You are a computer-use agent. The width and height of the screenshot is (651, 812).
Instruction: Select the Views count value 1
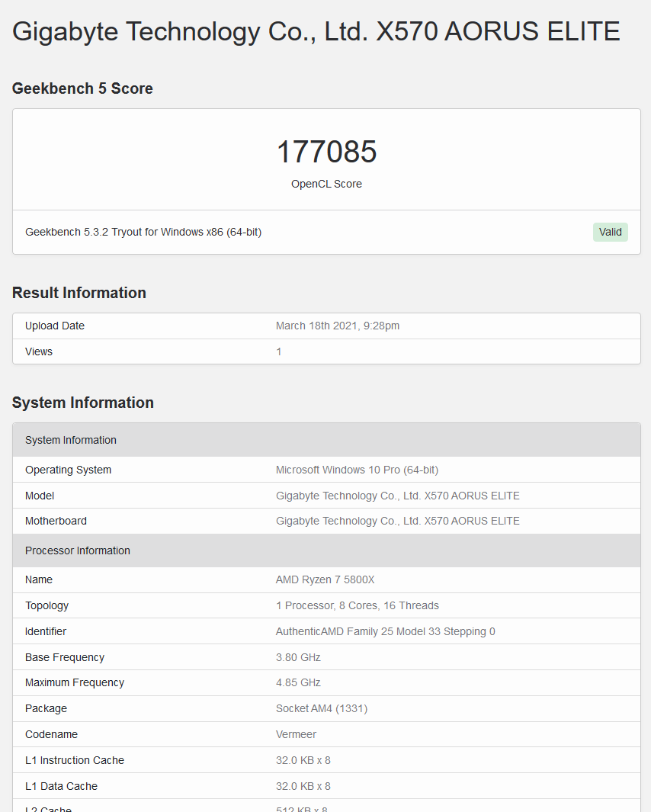[x=279, y=351]
